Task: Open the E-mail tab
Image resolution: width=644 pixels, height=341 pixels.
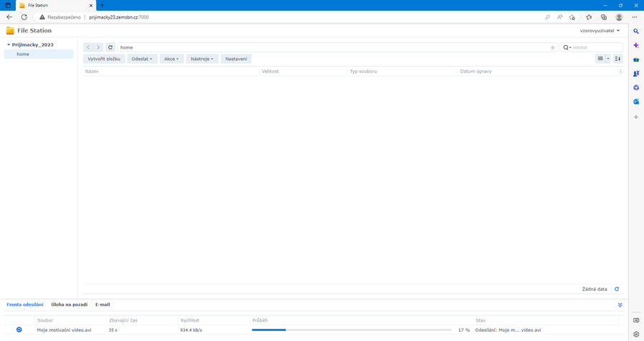Action: click(102, 304)
